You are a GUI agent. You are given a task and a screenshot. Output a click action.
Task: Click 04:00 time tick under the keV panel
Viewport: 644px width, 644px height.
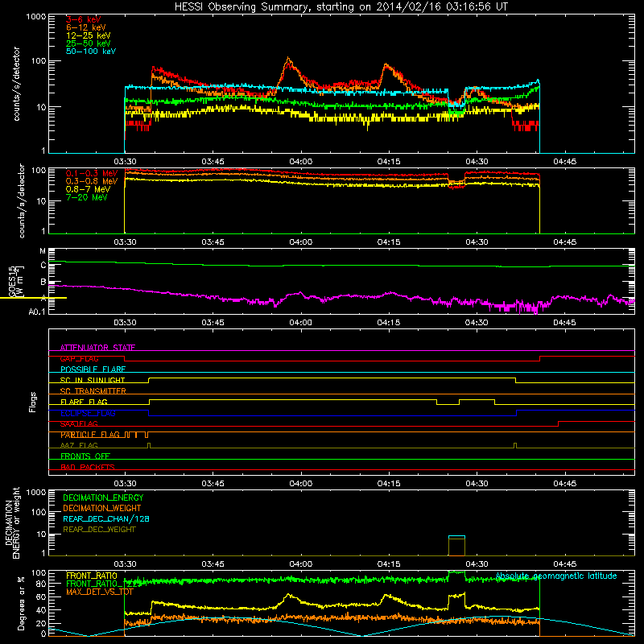[x=300, y=162]
